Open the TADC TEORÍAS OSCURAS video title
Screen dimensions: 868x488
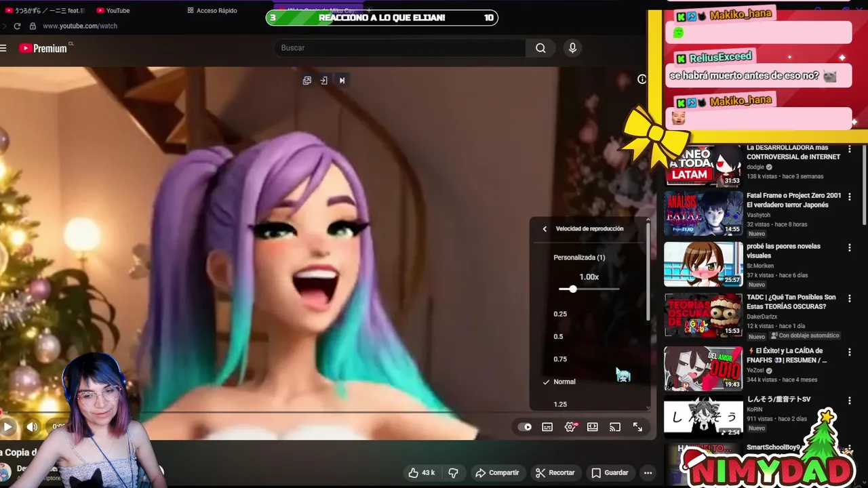[791, 302]
